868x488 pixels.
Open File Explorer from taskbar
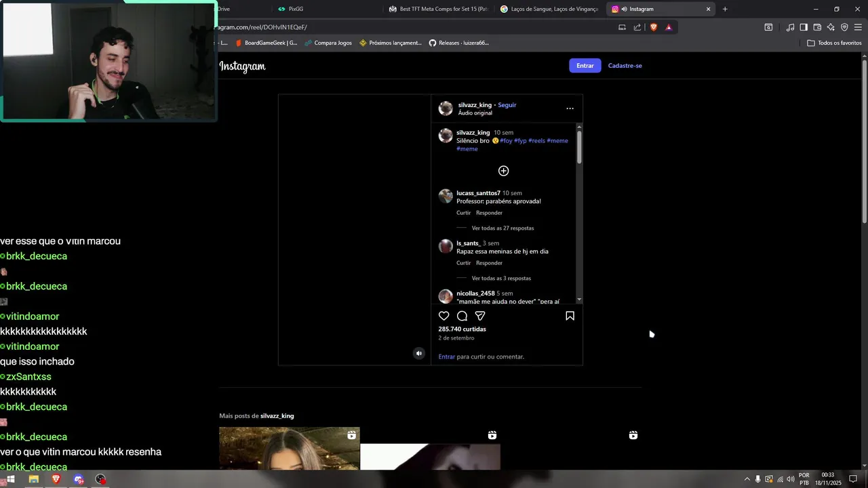click(x=33, y=479)
